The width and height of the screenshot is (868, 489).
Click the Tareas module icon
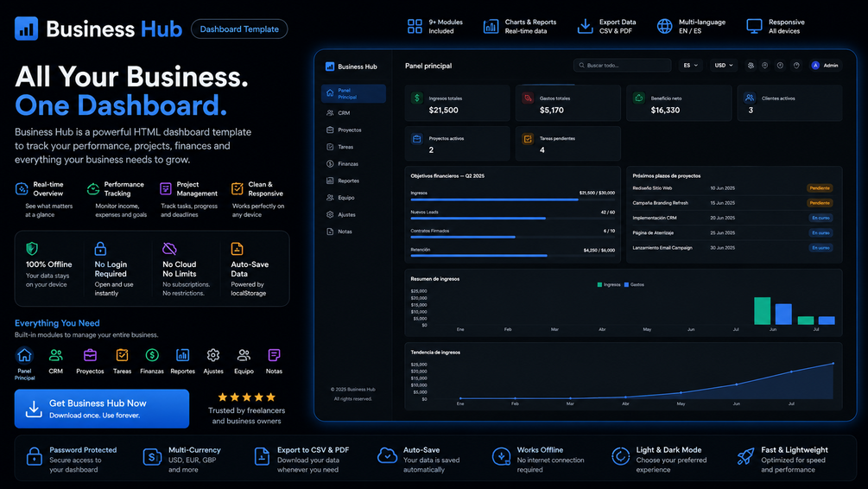point(122,355)
